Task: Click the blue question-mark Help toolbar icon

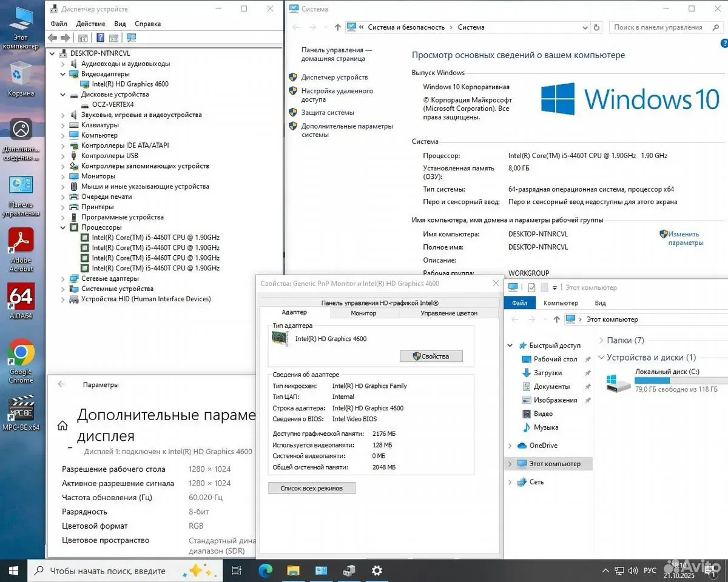Action: [x=100, y=38]
